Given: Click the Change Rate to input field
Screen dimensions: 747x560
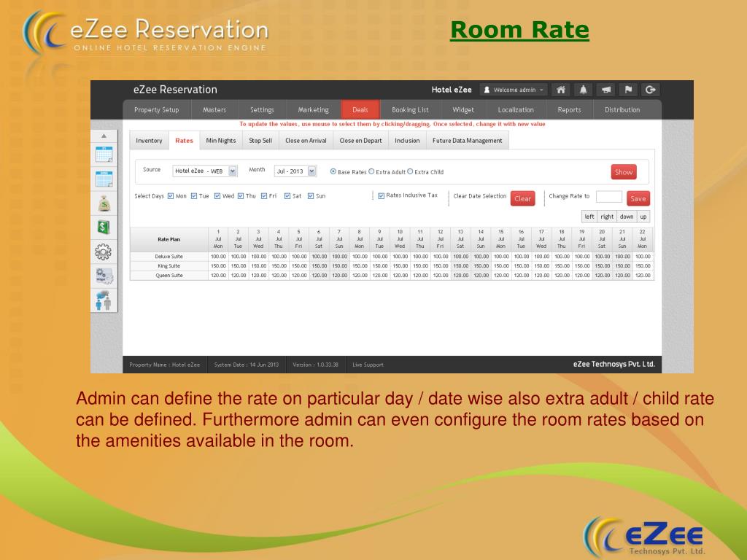Looking at the screenshot, I should click(609, 197).
